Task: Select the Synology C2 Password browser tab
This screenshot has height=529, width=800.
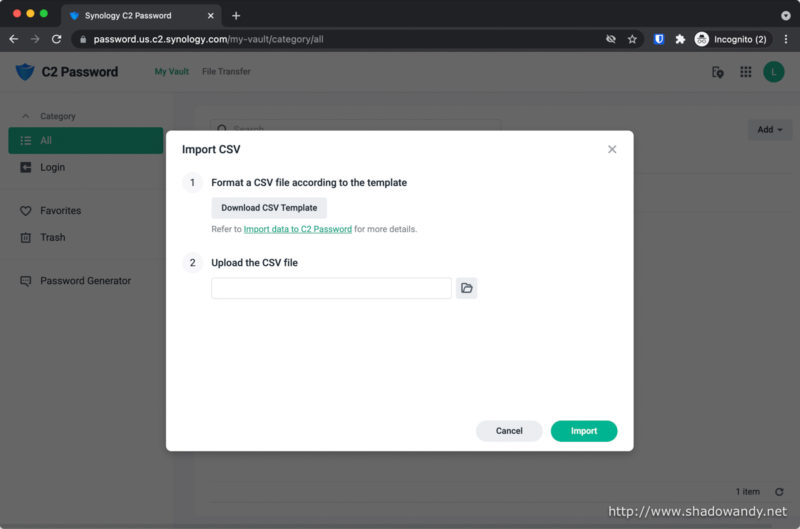Action: pyautogui.click(x=140, y=16)
